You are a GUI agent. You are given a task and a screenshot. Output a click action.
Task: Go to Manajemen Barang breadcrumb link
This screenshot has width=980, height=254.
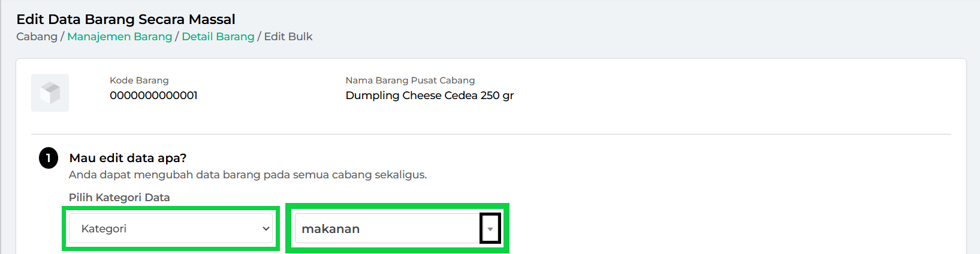point(120,37)
